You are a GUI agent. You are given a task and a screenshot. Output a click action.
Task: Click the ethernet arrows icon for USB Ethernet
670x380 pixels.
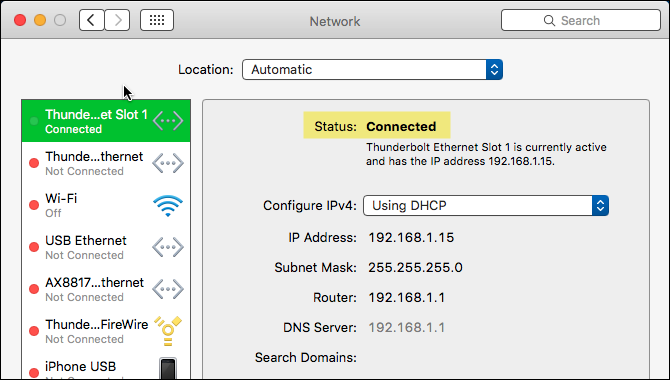click(x=168, y=247)
